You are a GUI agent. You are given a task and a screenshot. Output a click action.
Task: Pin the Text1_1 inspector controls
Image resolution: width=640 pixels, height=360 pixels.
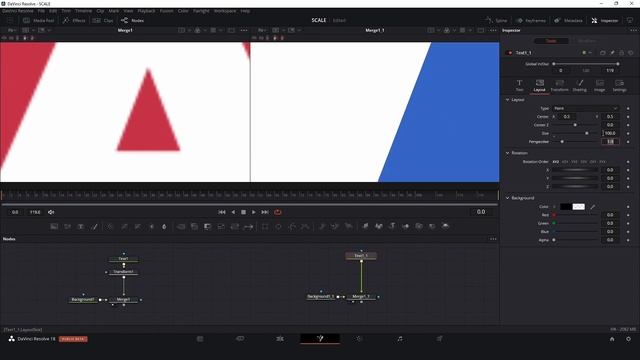[x=612, y=53]
